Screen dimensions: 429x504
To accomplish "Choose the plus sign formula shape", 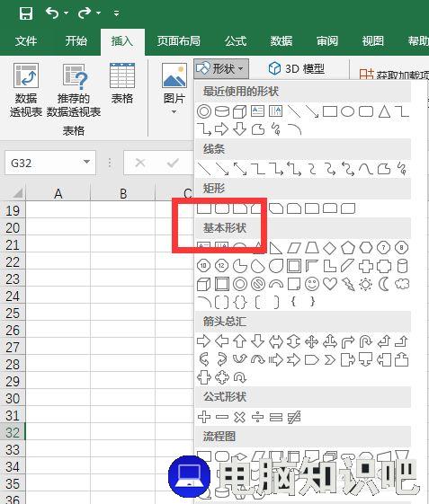I will (x=204, y=417).
